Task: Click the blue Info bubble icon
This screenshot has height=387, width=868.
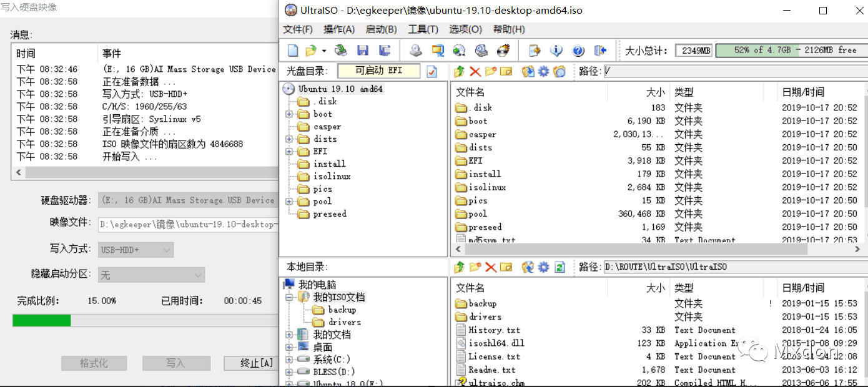Action: coord(556,51)
